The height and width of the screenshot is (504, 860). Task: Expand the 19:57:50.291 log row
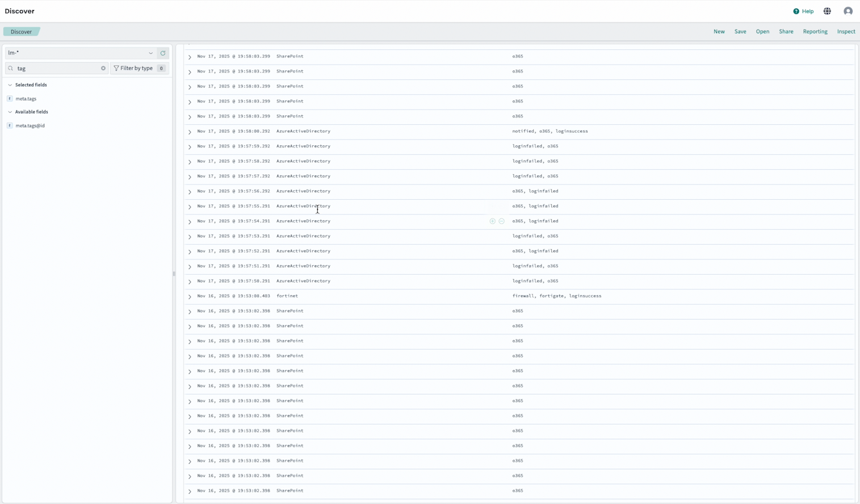[x=190, y=282]
